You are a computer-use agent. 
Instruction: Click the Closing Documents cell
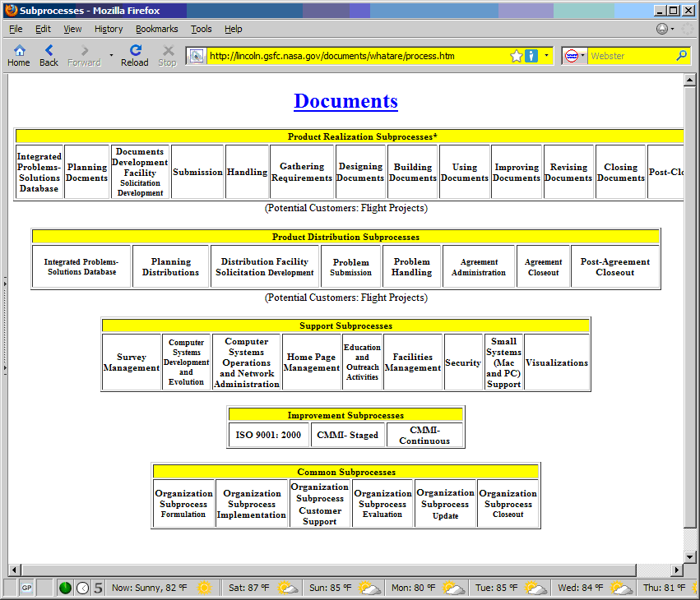tap(620, 172)
